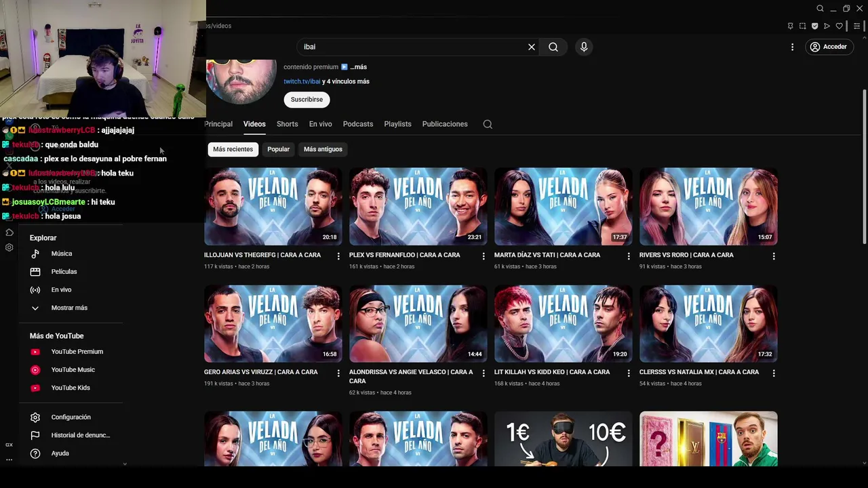
Task: Open En vivo in Explorar sidebar
Action: [x=61, y=290]
